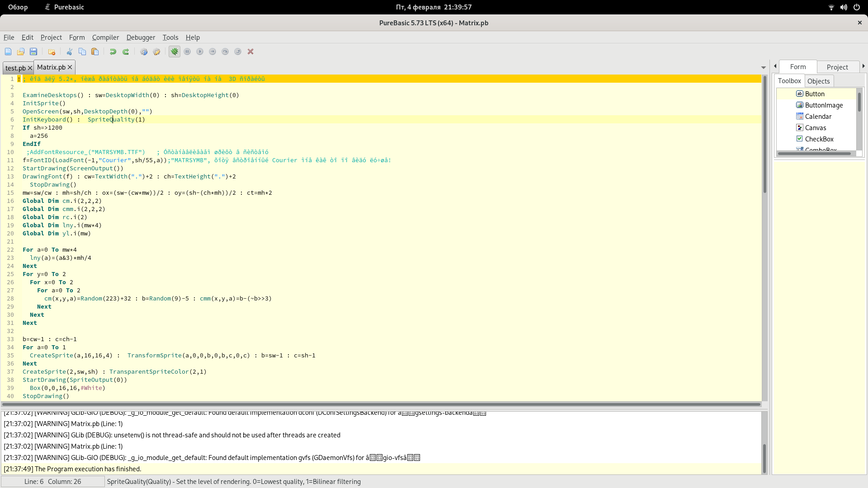
Task: Open the Debugger menu
Action: click(x=141, y=38)
